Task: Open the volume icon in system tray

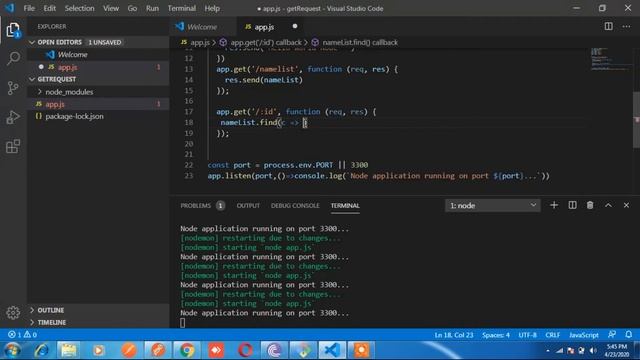Action: (x=593, y=351)
